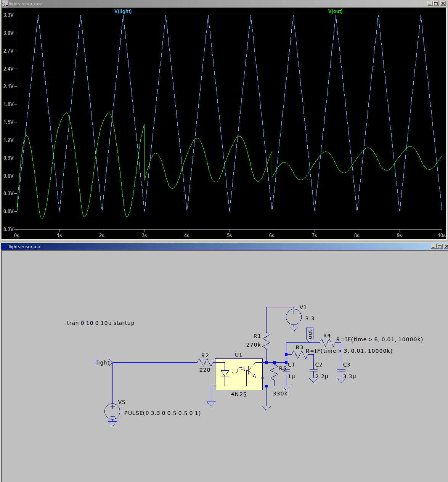Click the 'out' net label flag
The image size is (448, 482).
pyautogui.click(x=310, y=334)
